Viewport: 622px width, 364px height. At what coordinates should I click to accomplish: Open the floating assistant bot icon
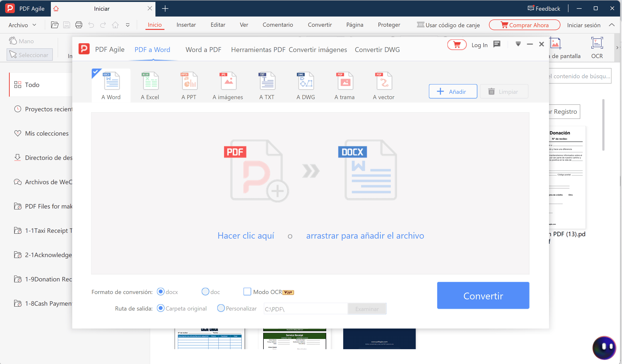click(x=604, y=348)
